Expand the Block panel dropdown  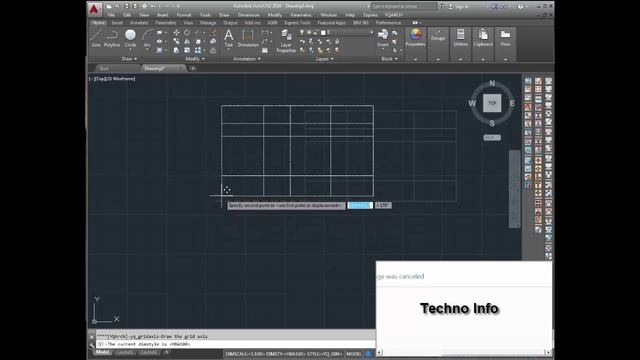(x=389, y=59)
